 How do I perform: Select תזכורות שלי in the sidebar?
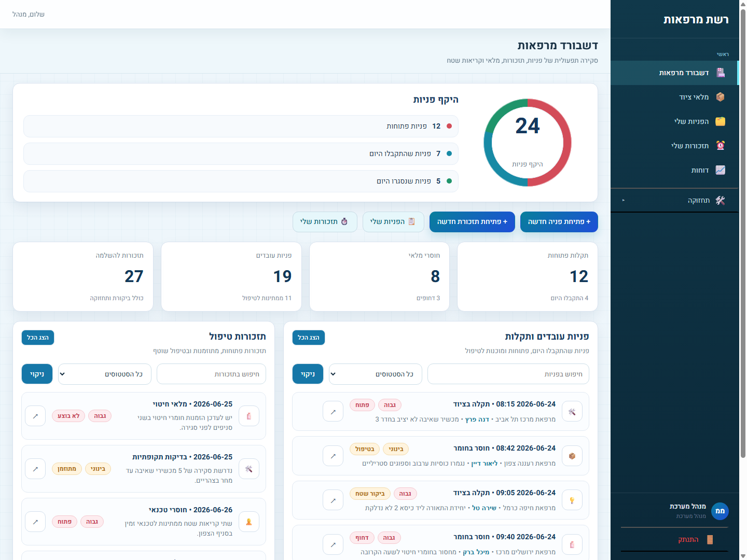coord(674,146)
